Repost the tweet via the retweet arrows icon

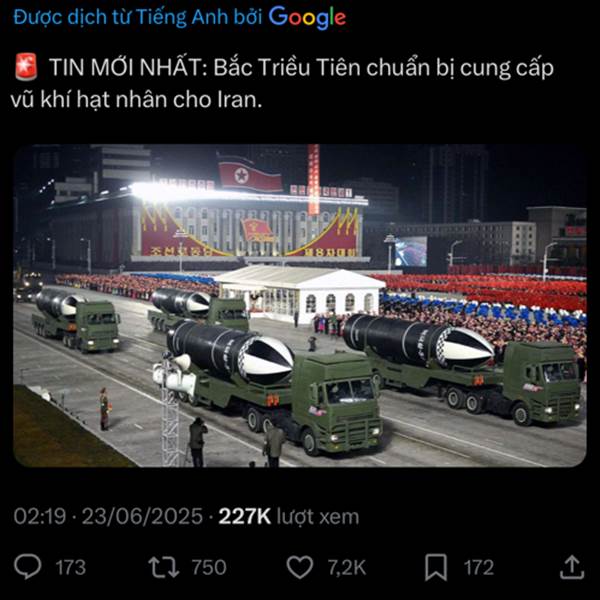(x=164, y=567)
